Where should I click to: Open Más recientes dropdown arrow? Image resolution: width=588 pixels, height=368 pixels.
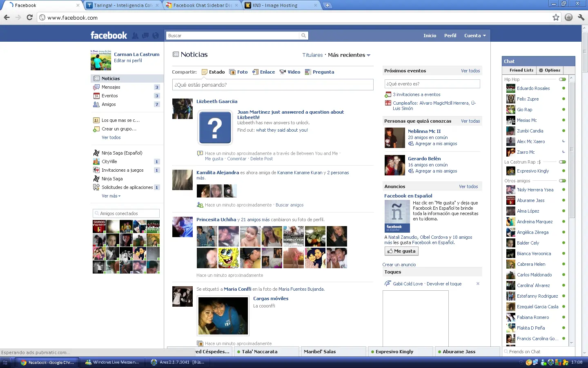pos(368,55)
